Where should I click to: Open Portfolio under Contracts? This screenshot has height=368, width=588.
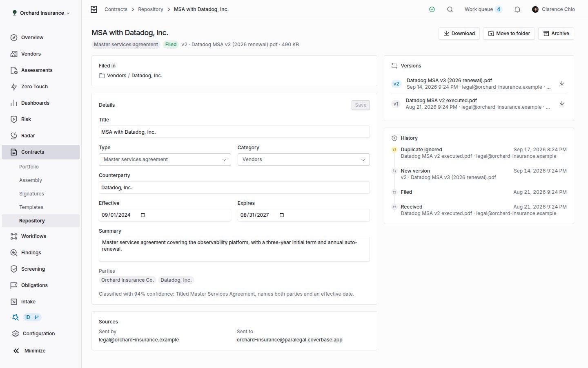[x=29, y=167]
